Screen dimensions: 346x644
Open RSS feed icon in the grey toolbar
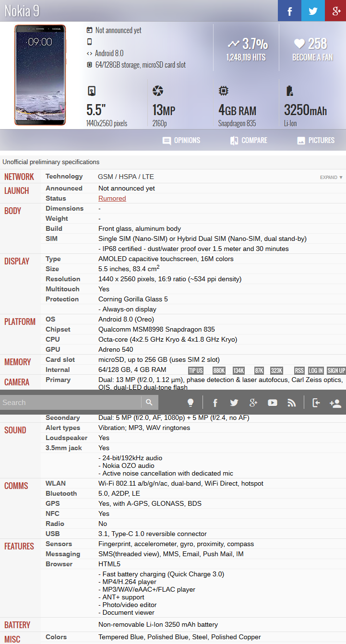291,403
